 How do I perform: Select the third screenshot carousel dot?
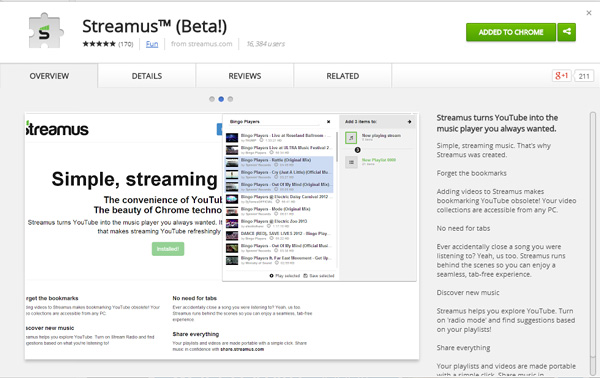[230, 99]
